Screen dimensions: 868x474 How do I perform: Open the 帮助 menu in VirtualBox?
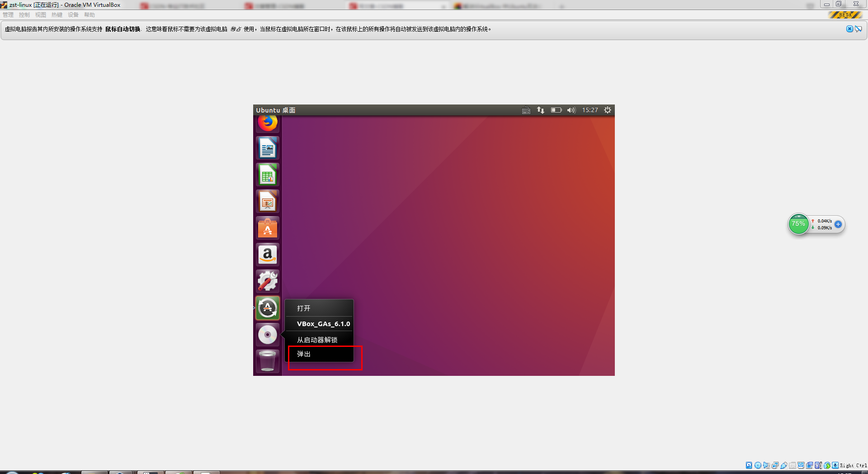tap(90, 15)
